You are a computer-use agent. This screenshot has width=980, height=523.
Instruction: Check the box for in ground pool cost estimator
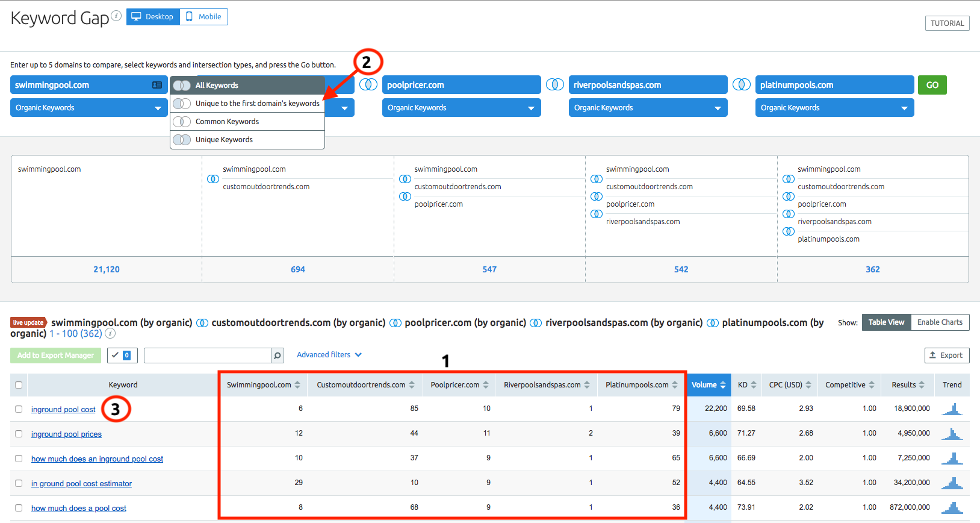point(19,483)
